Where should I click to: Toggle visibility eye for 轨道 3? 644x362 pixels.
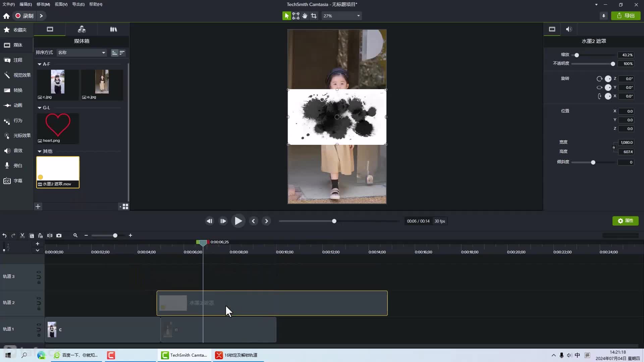point(39,272)
